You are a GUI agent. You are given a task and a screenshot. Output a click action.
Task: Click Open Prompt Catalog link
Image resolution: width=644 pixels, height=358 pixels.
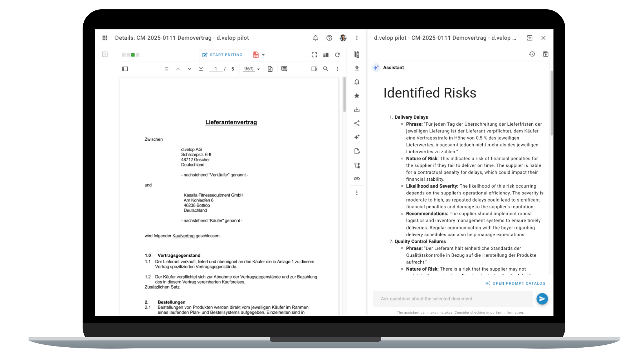click(x=515, y=283)
